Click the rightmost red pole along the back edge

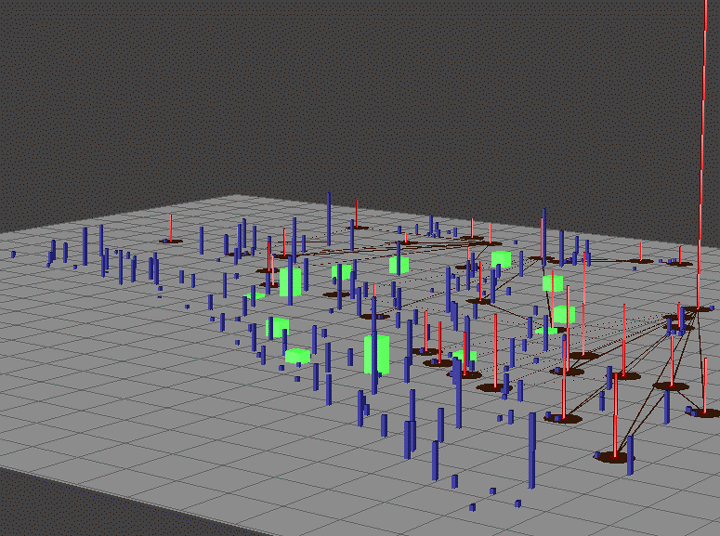680,255
